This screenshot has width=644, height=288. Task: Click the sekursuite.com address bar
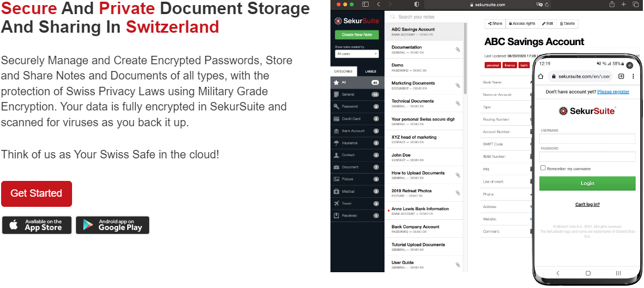click(x=488, y=5)
